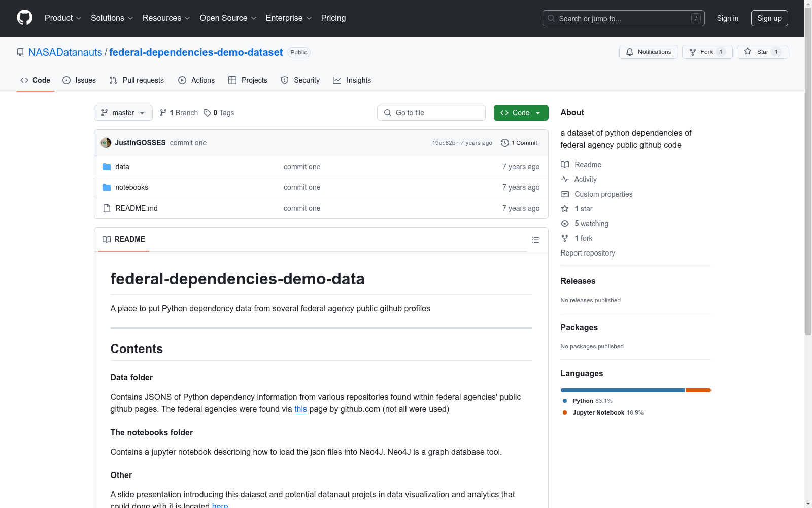Click the Readme book icon in About

tap(565, 165)
